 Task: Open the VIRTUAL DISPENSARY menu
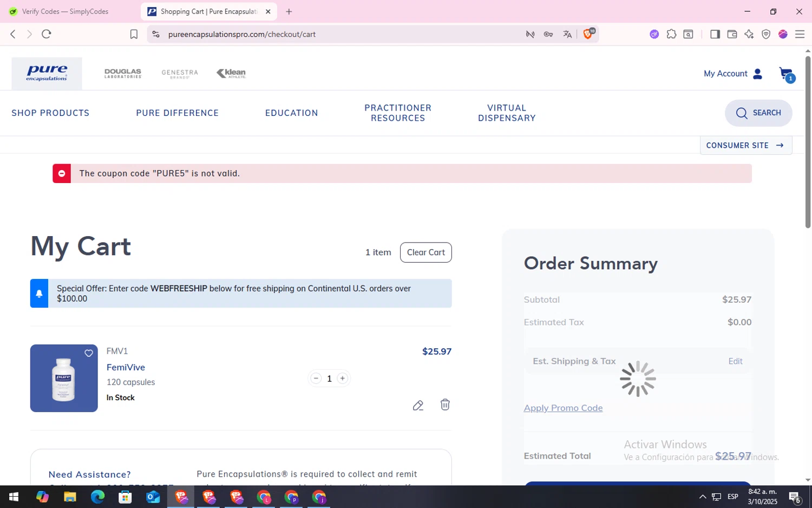[507, 113]
